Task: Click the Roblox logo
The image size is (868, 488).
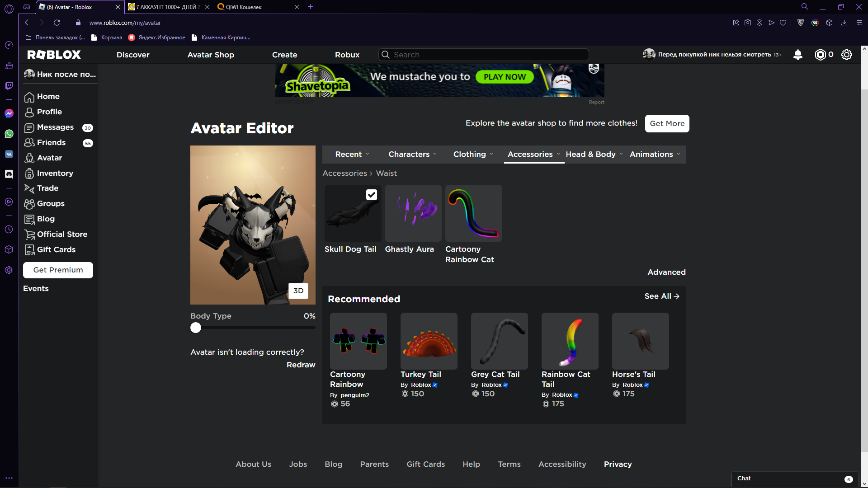Action: coord(54,55)
